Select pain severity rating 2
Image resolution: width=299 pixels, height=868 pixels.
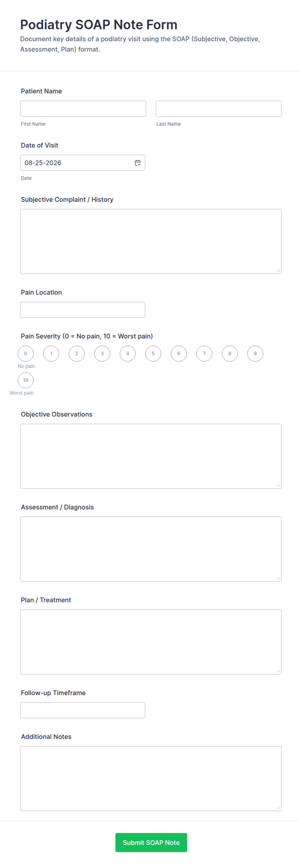[77, 353]
